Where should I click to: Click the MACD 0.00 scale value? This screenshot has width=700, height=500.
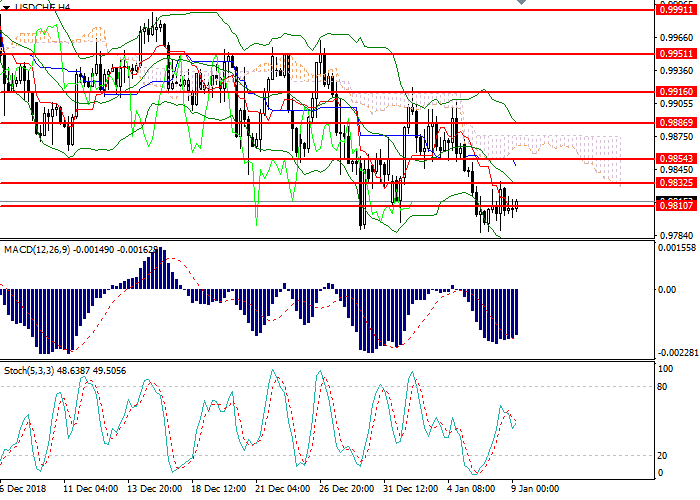coord(665,290)
